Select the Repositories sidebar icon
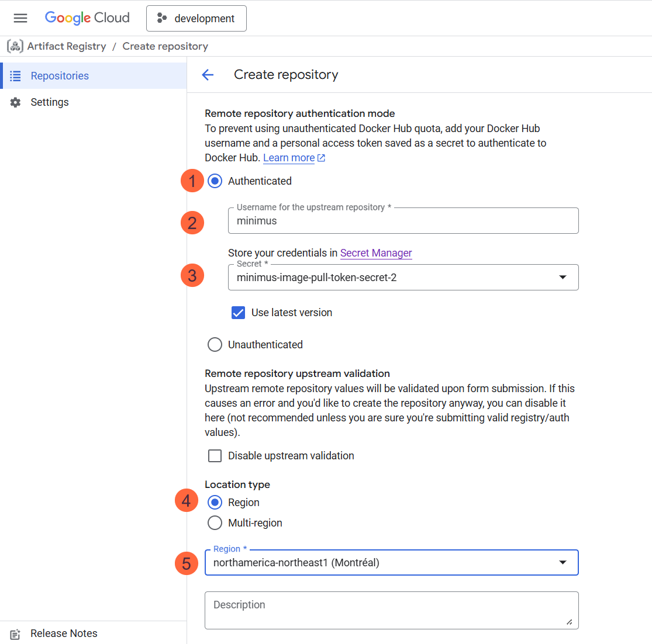Image resolution: width=652 pixels, height=644 pixels. tap(15, 75)
